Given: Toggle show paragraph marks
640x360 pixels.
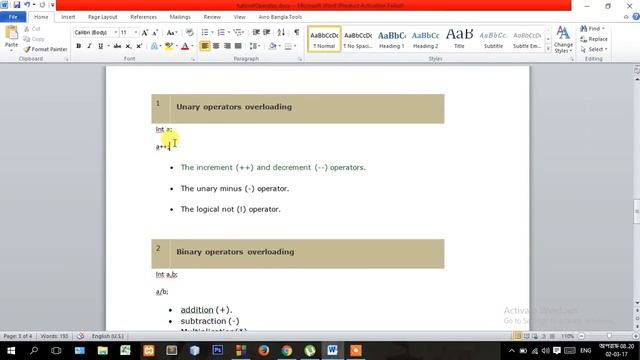Looking at the screenshot, I should (x=297, y=33).
